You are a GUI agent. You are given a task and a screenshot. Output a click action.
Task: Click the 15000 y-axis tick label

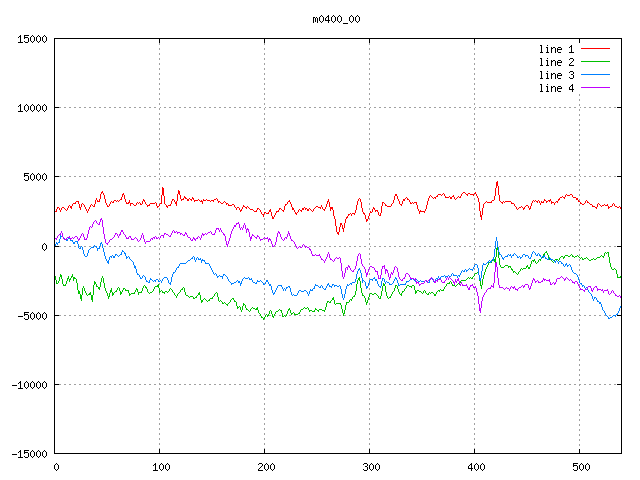pyautogui.click(x=32, y=39)
